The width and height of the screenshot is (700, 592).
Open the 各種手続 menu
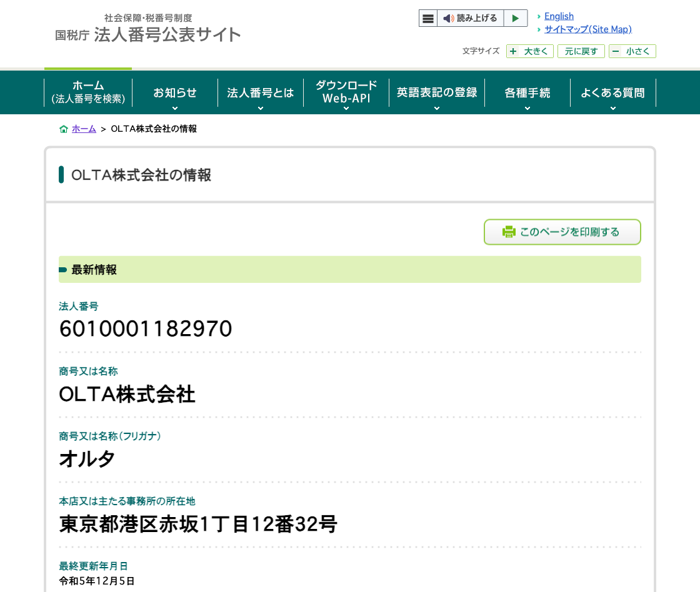527,92
